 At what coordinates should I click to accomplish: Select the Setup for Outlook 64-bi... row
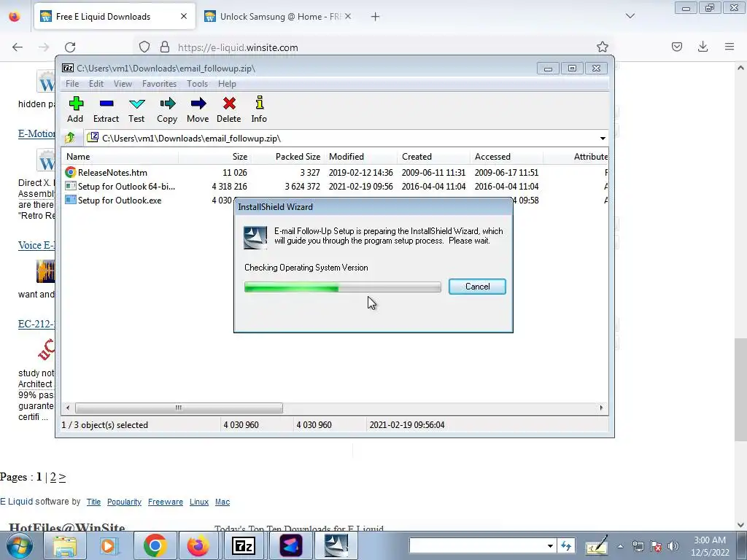point(333,186)
